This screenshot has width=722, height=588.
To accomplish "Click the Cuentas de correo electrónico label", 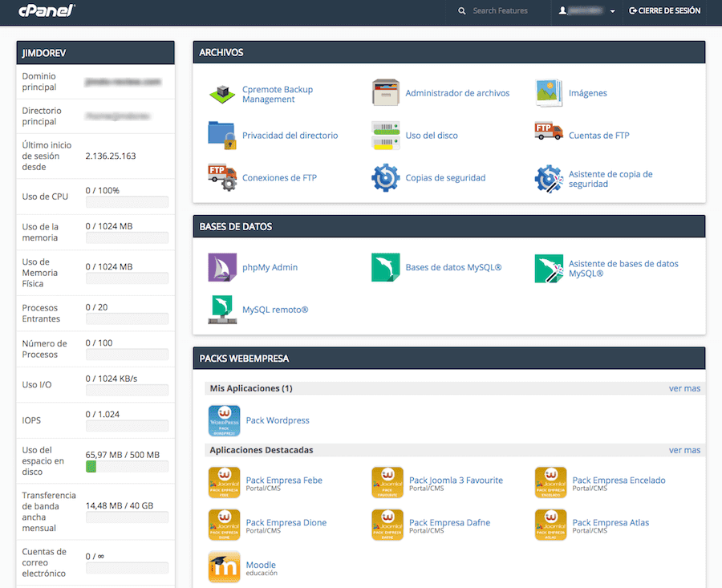I will pos(44,562).
